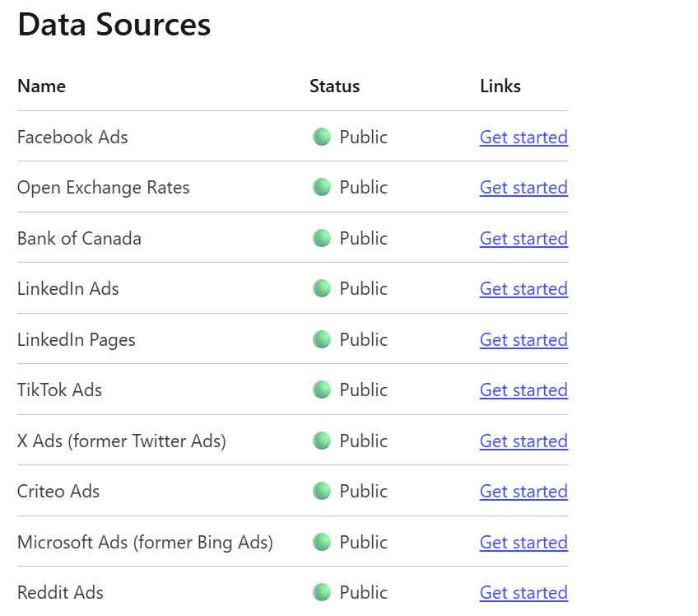Click the green dot beside Open Exchange Rates
Screen dimensions: 698x616
[321, 187]
